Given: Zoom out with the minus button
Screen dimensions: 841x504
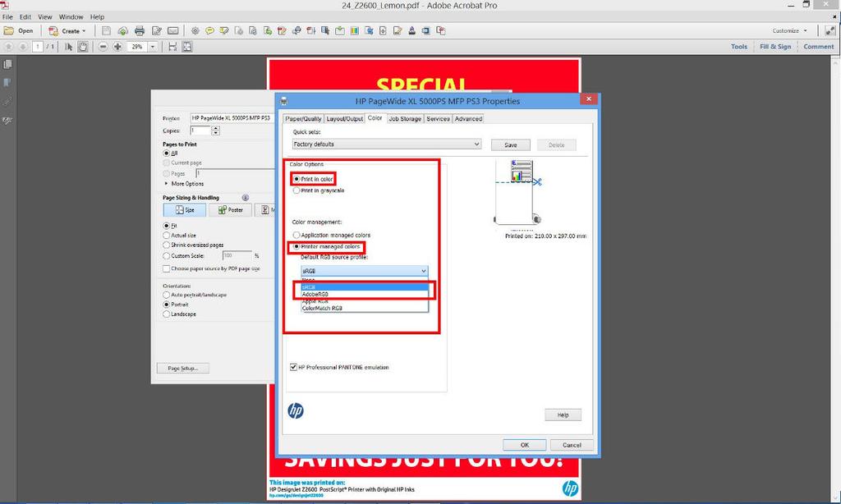Looking at the screenshot, I should pyautogui.click(x=103, y=47).
